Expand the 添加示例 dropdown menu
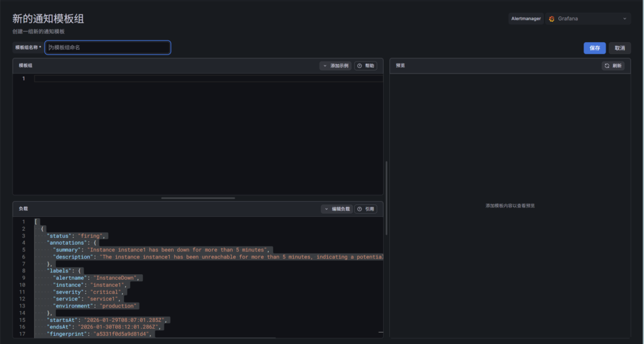 pyautogui.click(x=336, y=65)
